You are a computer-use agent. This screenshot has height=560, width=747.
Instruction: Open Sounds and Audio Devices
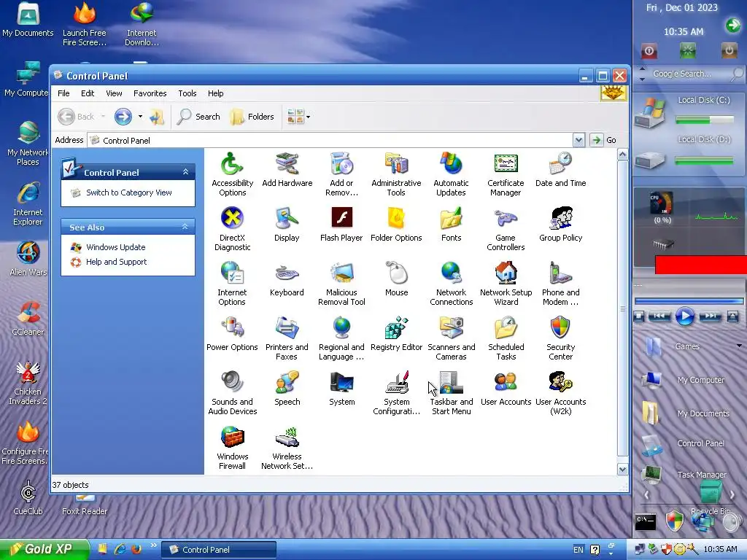[x=232, y=393]
